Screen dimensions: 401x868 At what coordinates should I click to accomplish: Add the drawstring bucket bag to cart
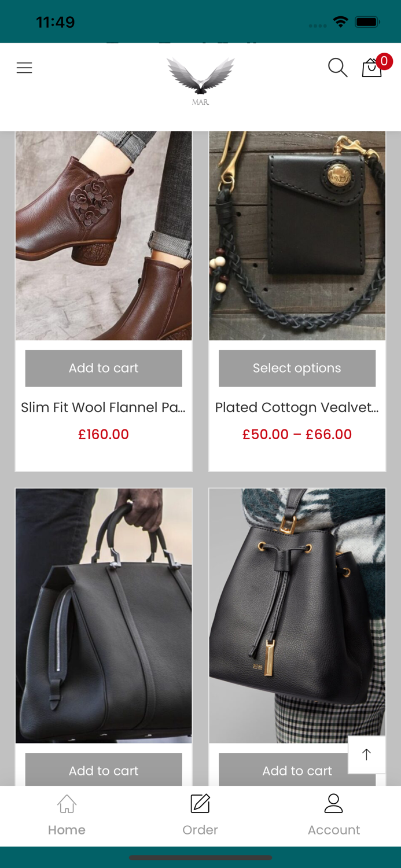point(297,770)
